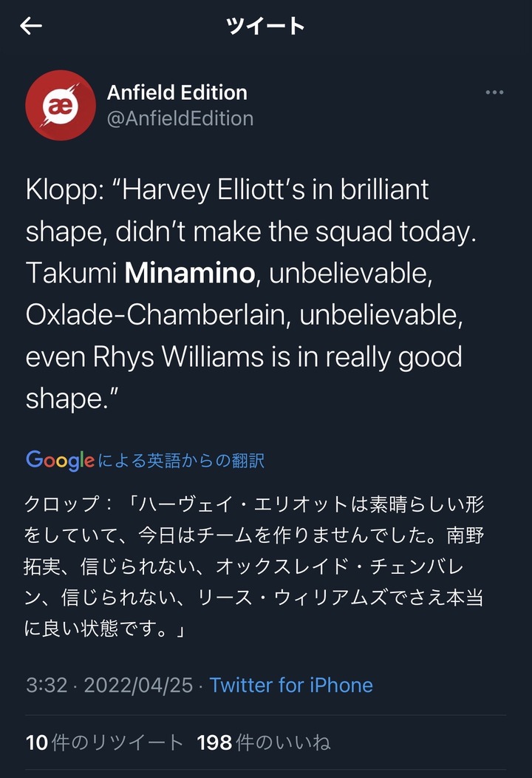This screenshot has width=532, height=778.
Task: Click "Klopp:" at start of tweet
Action: (x=63, y=190)
